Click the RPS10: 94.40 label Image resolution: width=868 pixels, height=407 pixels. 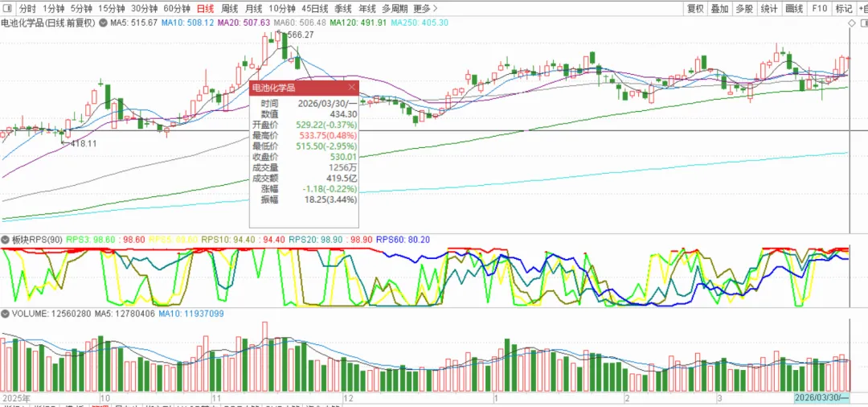(227, 240)
